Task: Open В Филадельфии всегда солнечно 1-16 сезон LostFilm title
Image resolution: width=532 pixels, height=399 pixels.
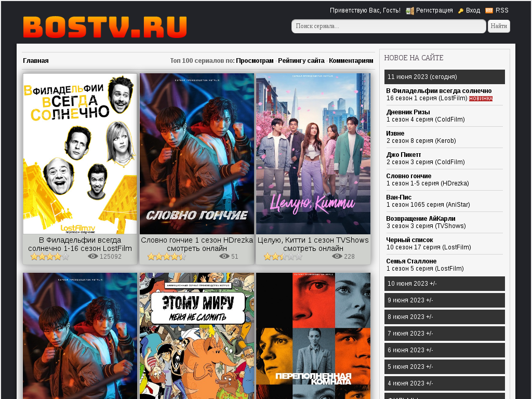Action: pos(80,244)
